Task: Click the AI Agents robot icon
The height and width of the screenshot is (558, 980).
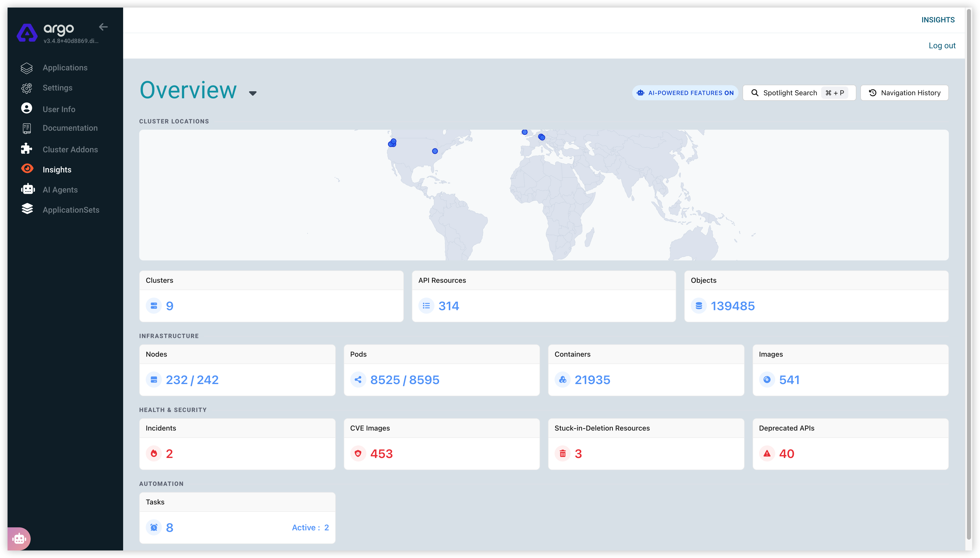Action: click(28, 189)
